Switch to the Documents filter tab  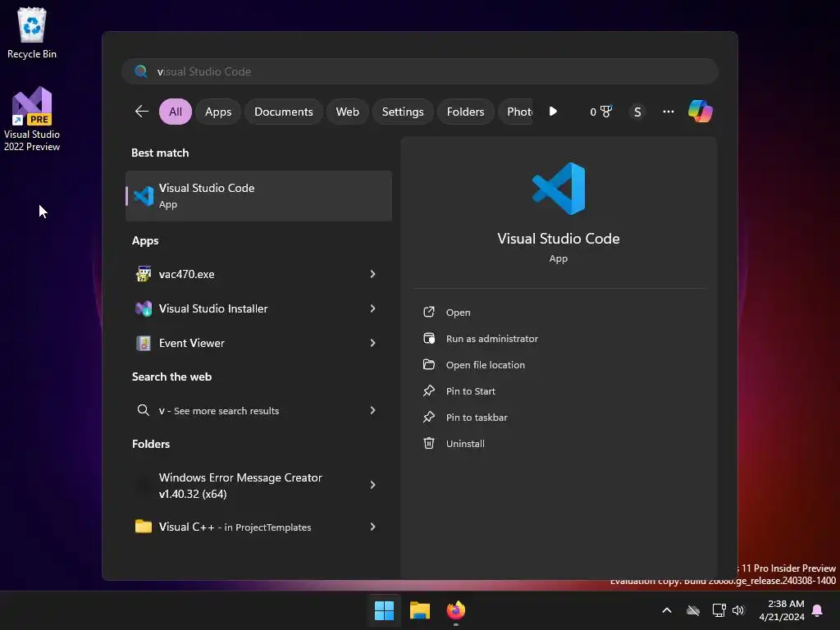coord(283,112)
